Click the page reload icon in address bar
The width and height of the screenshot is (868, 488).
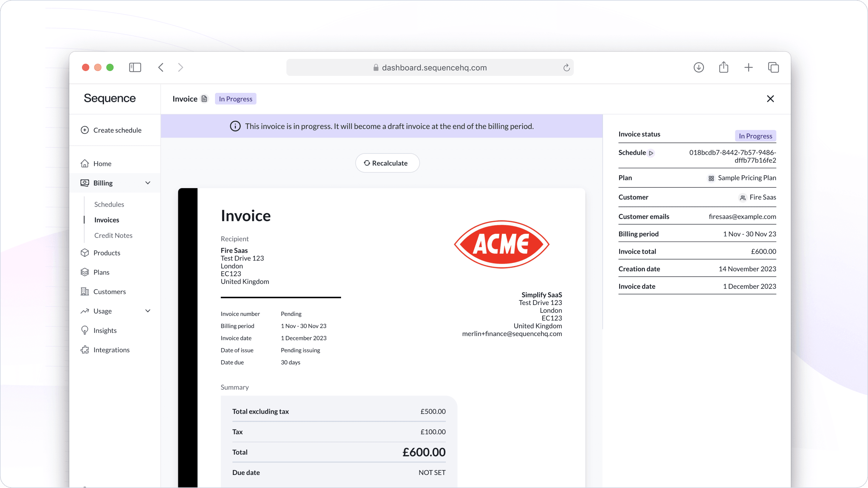click(566, 68)
